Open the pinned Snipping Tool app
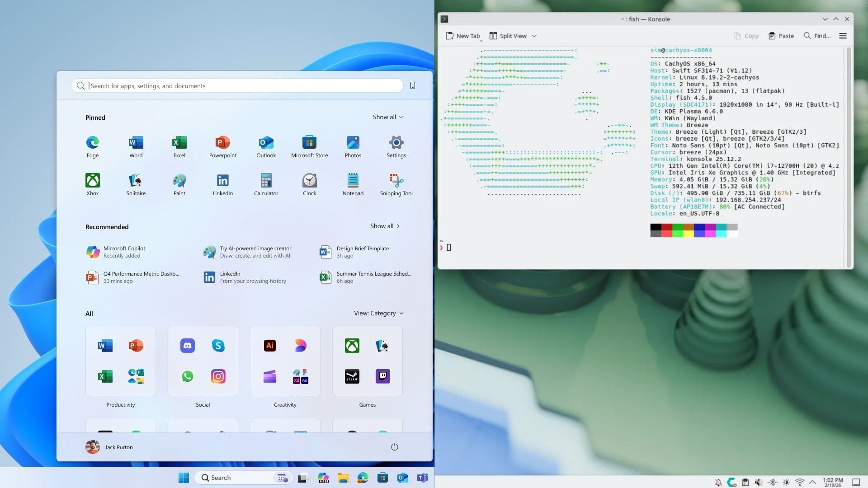The height and width of the screenshot is (488, 868). click(396, 185)
